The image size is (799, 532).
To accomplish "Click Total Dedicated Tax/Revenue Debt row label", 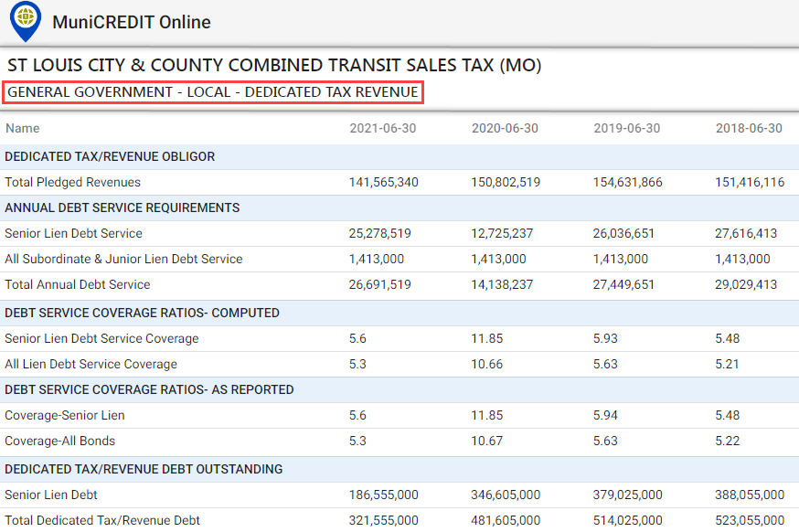I will (101, 520).
